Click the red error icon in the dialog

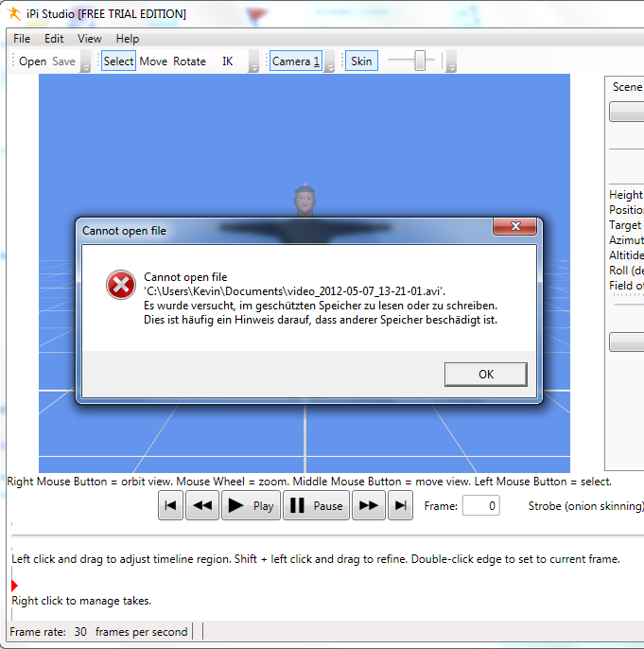coord(121,285)
